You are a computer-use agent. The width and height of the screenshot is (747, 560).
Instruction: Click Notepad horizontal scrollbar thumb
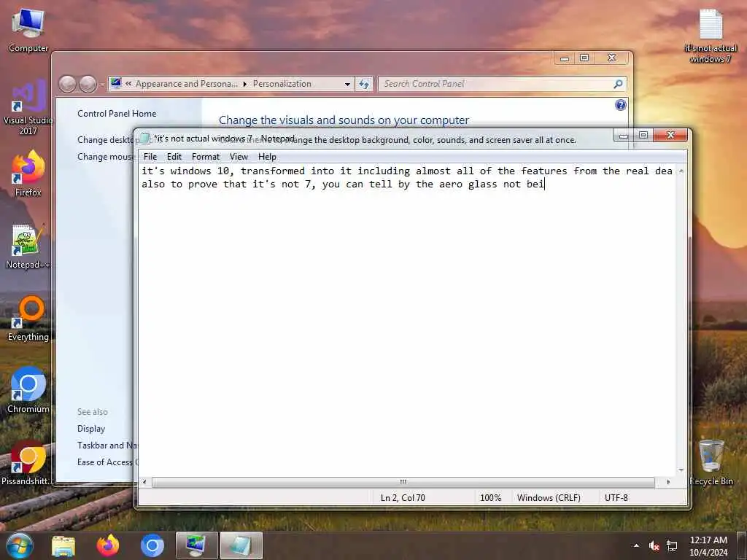(x=403, y=482)
